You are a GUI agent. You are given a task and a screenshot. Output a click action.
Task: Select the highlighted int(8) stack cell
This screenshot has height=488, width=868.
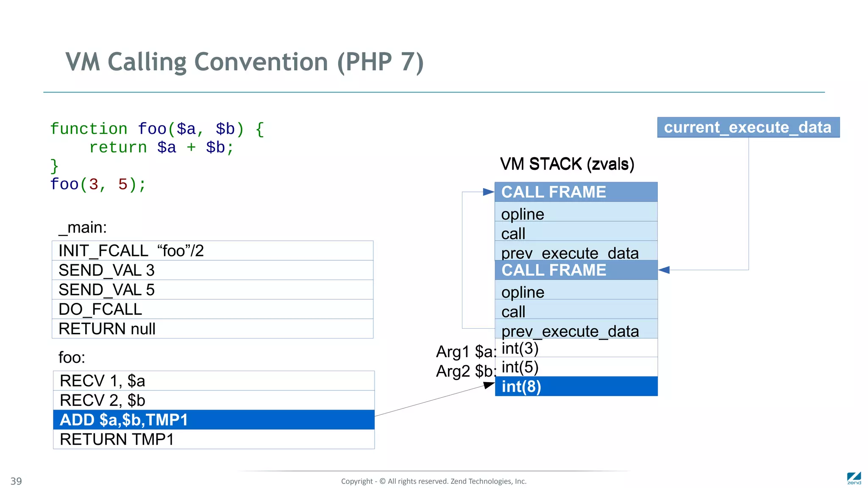point(576,386)
